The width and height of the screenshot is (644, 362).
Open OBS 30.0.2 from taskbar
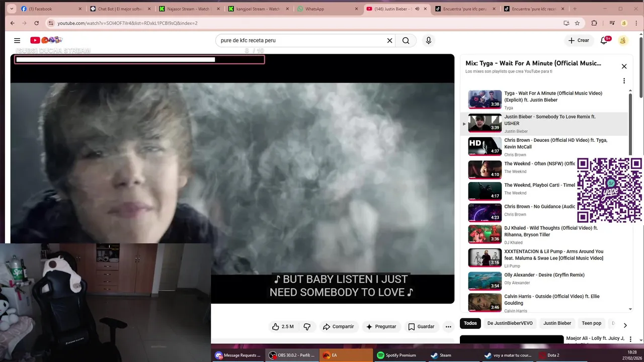point(292,355)
